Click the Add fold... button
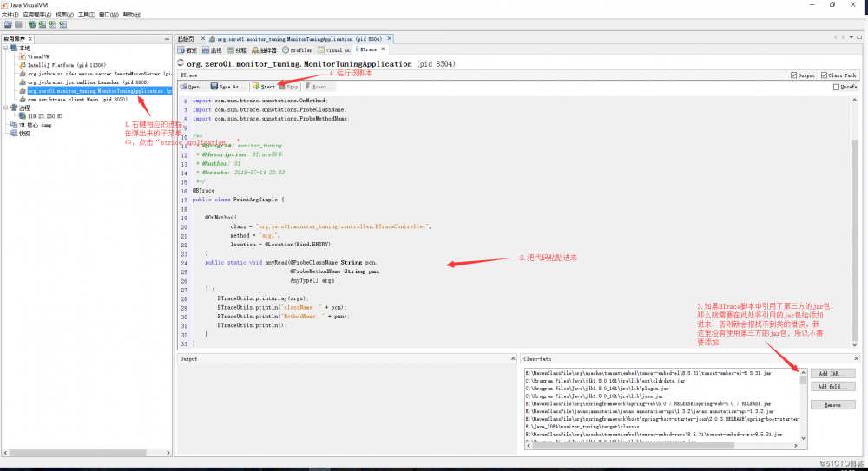Screen dimensions: 868x471 click(x=832, y=386)
